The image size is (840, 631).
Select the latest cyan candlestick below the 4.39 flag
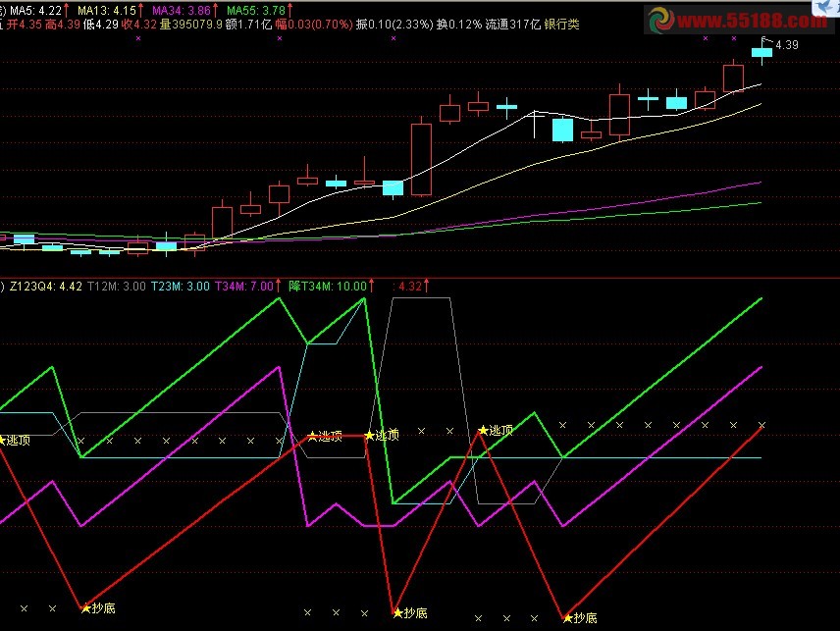pos(761,52)
